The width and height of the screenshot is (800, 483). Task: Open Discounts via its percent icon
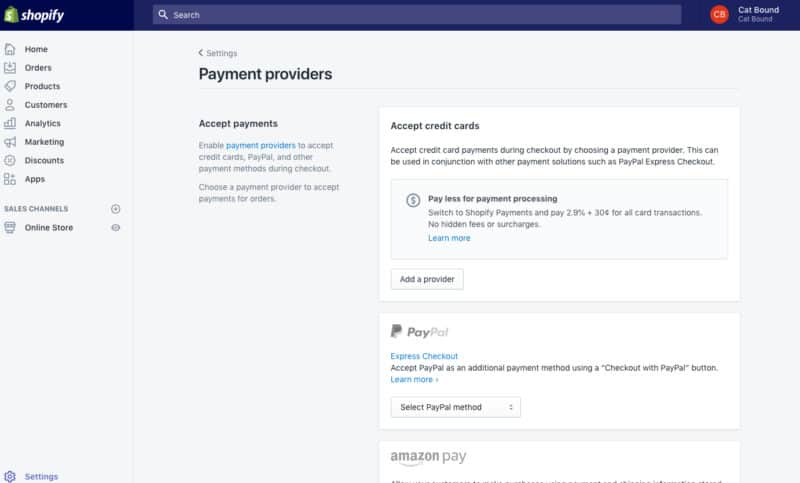coord(10,160)
